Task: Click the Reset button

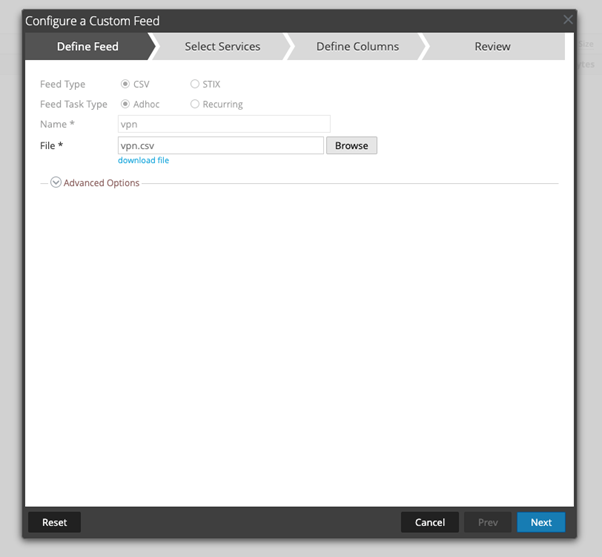Action: click(x=55, y=522)
